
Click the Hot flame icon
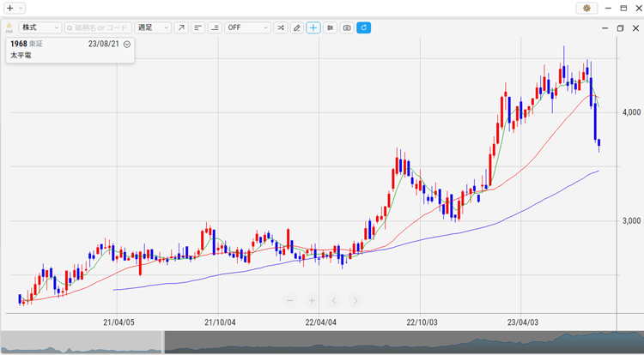[9, 27]
